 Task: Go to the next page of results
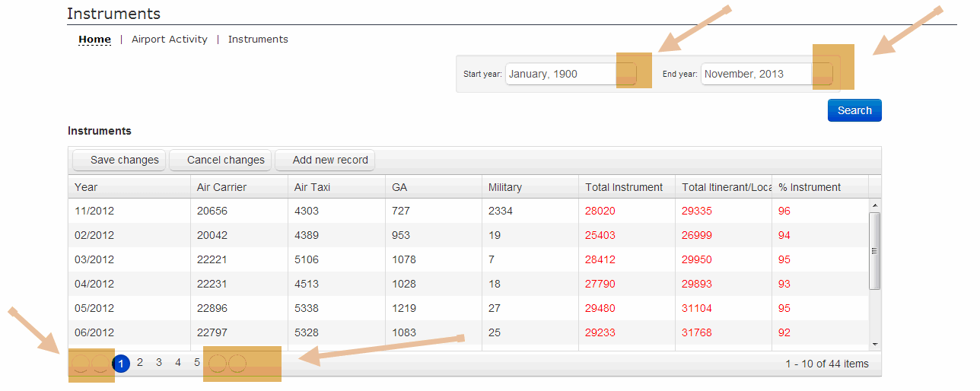[218, 364]
